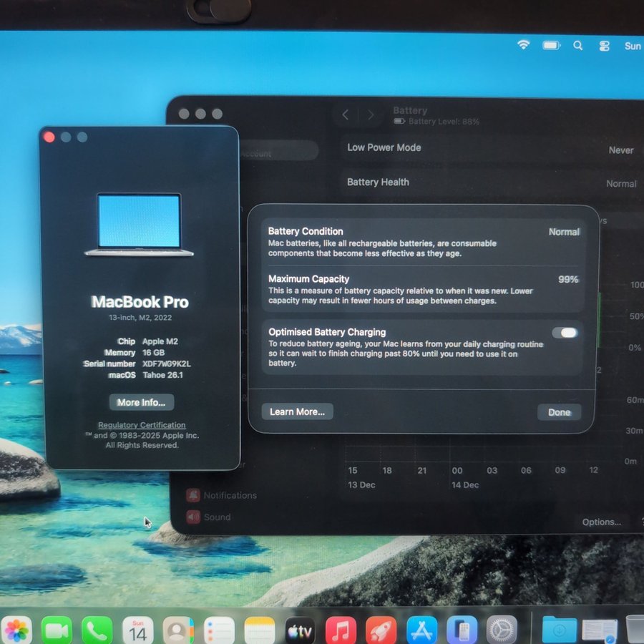Click the Done button in battery dialog

[559, 412]
